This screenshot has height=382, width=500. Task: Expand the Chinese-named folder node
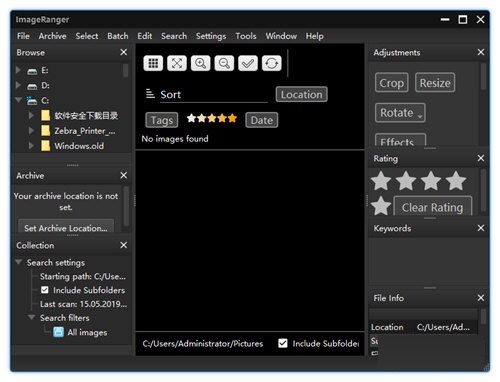pos(31,115)
